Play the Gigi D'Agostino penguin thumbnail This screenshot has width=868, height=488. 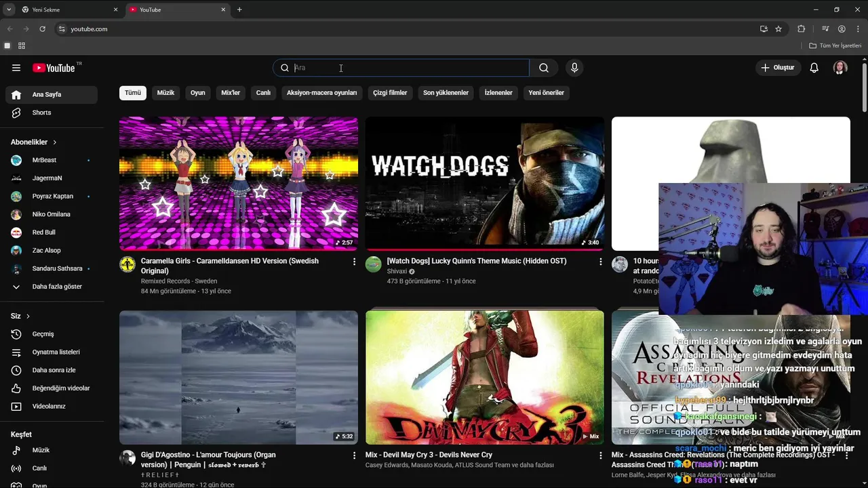tap(239, 378)
